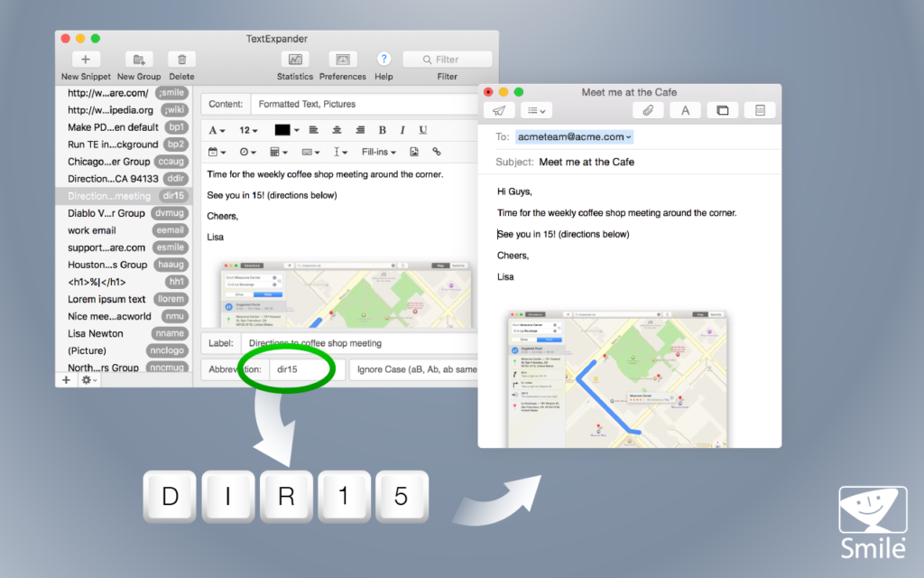Viewport: 924px width, 578px height.
Task: Open the Fill-ins dropdown
Action: click(x=377, y=152)
